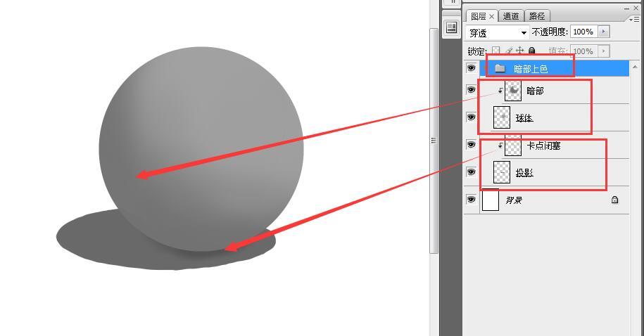The height and width of the screenshot is (336, 644).
Task: Switch to the 通道 tab
Action: pyautogui.click(x=511, y=16)
